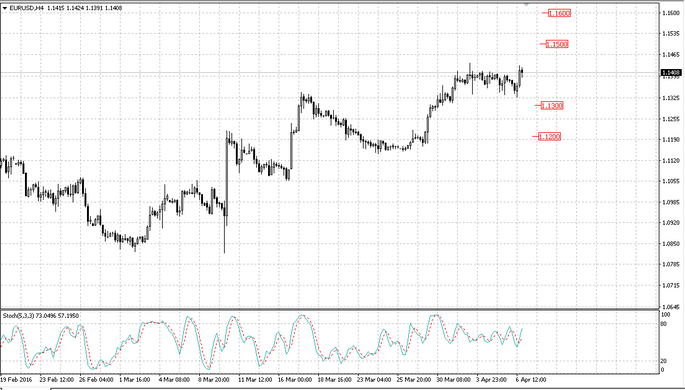Click the 11 Mar 12:00 time label
The image size is (685, 390).
(x=255, y=380)
